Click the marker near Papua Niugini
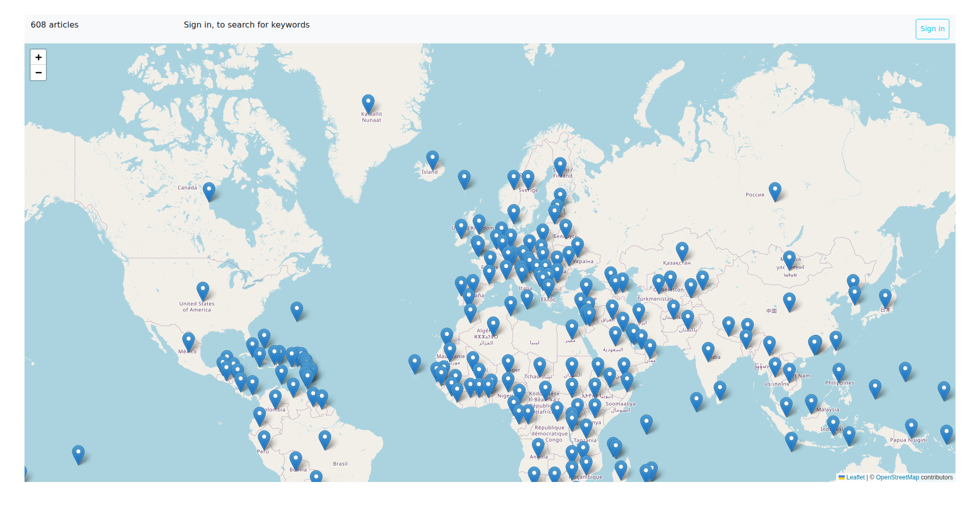Image resolution: width=980 pixels, height=507 pixels. 911,425
